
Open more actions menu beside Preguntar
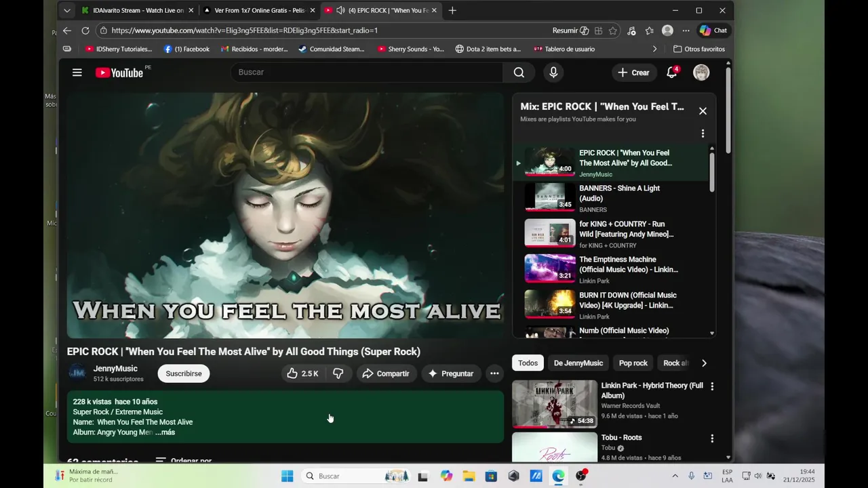(494, 373)
